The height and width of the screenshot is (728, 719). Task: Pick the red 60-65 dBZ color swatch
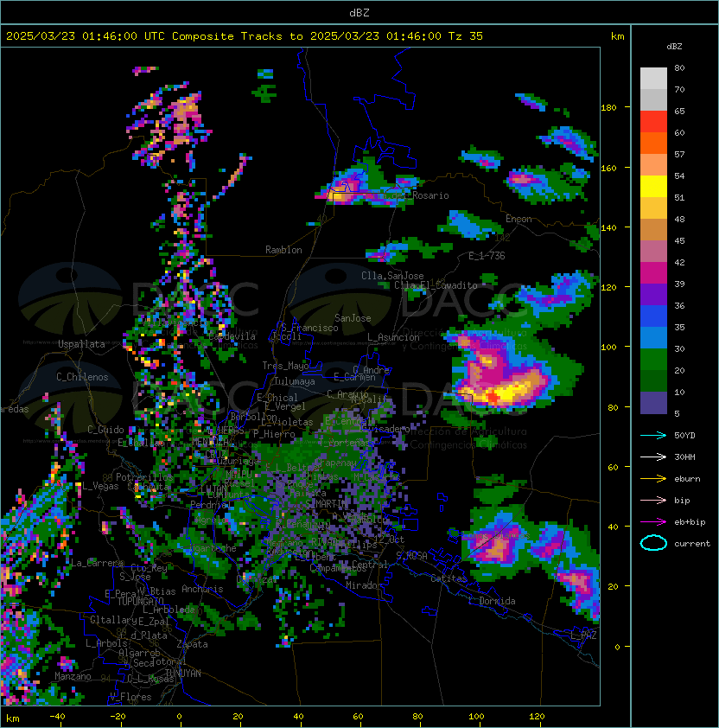tap(653, 122)
